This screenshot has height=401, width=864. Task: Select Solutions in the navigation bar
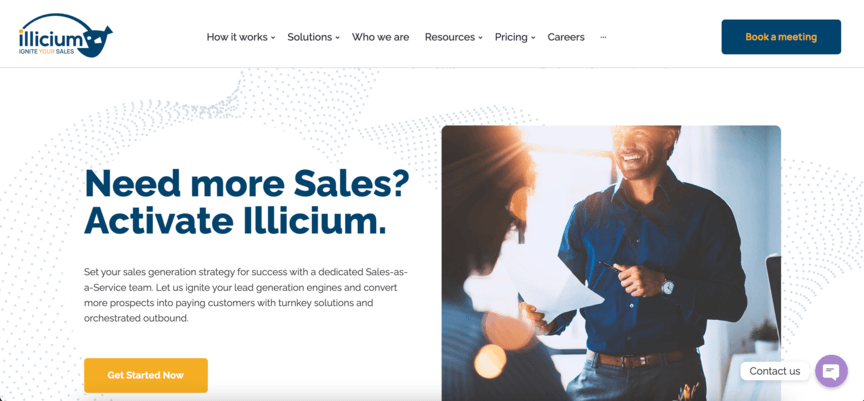[310, 37]
